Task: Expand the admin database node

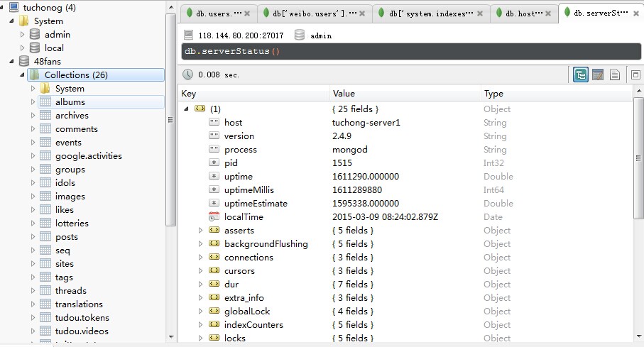Action: 23,35
